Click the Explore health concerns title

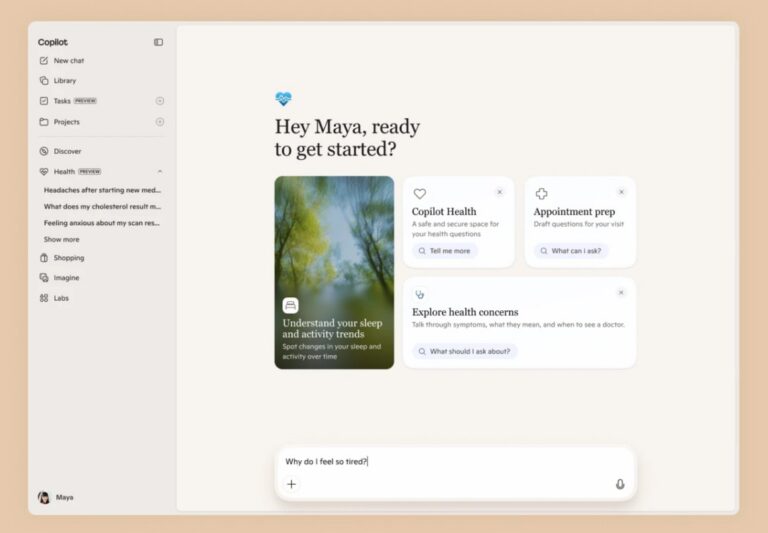(465, 312)
